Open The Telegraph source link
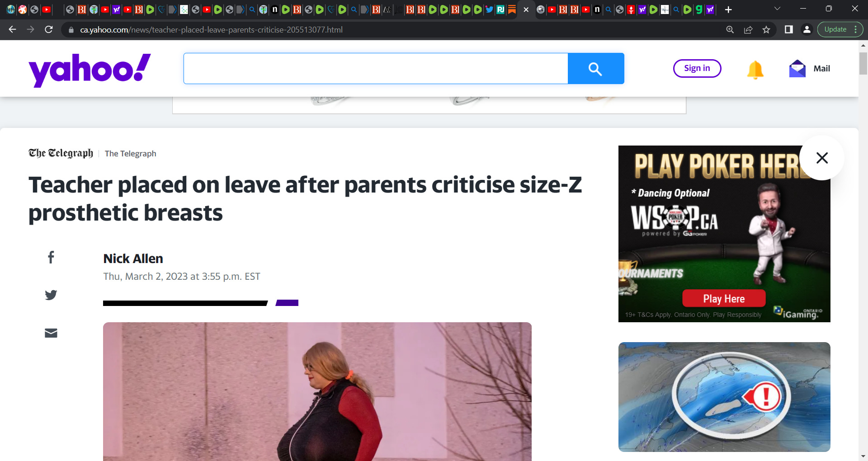The width and height of the screenshot is (868, 461). coord(130,154)
